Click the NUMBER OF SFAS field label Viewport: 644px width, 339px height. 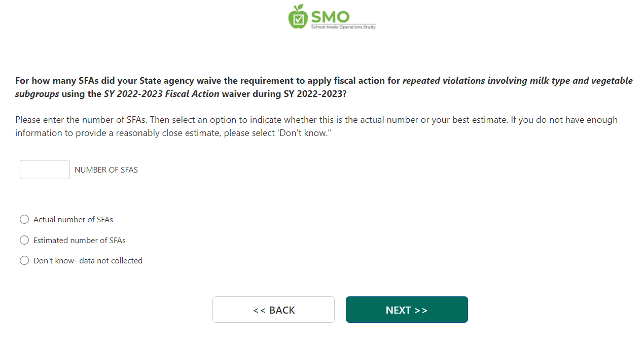tap(106, 170)
